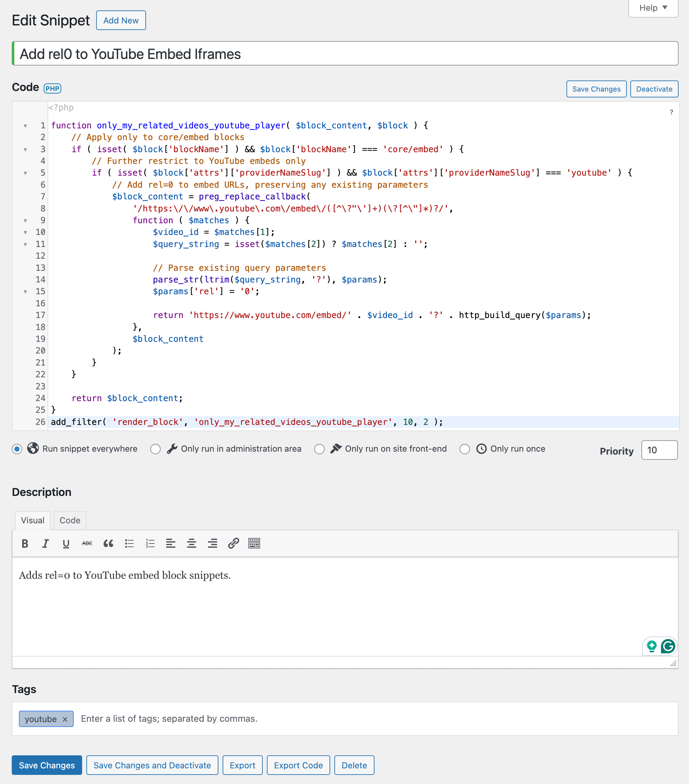This screenshot has width=689, height=784.
Task: Open the Help dropdown
Action: (x=653, y=8)
